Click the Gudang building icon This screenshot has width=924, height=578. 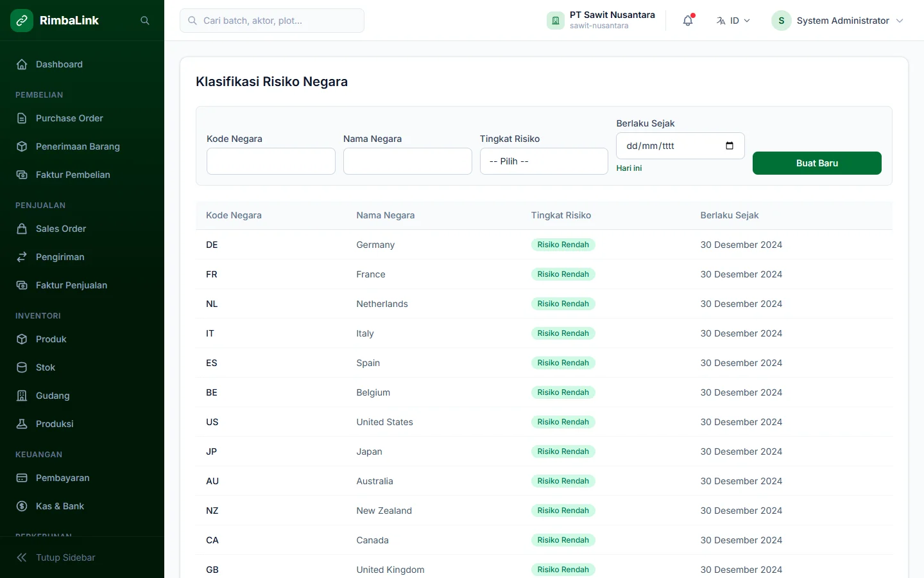click(22, 396)
